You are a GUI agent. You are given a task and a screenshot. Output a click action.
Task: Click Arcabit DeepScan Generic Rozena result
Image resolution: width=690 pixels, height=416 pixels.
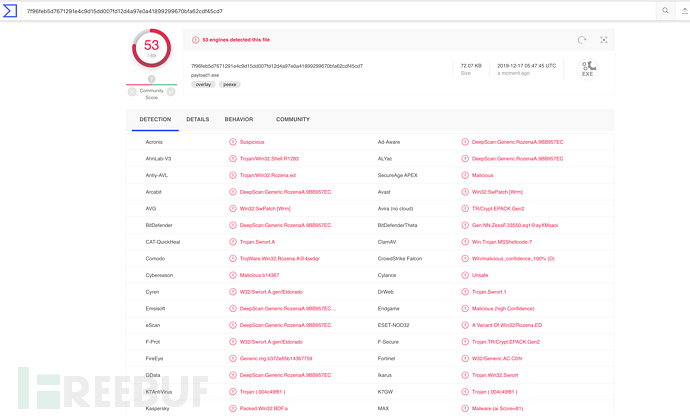tap(285, 192)
